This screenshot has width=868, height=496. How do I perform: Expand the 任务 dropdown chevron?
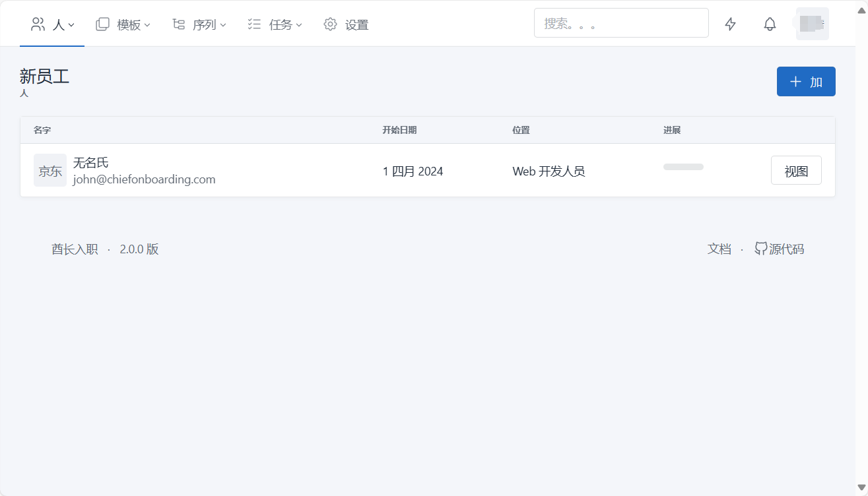pos(299,25)
